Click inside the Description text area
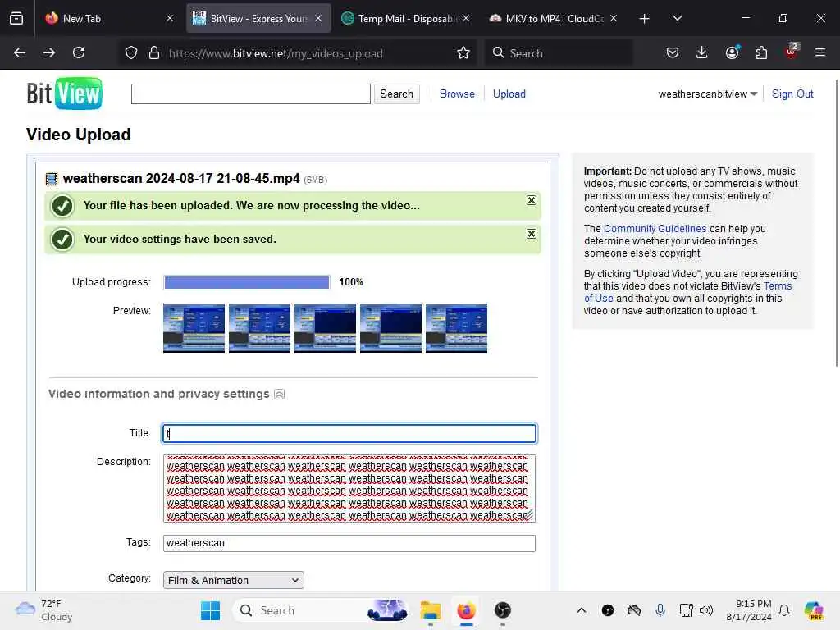This screenshot has width=840, height=630. tap(349, 488)
